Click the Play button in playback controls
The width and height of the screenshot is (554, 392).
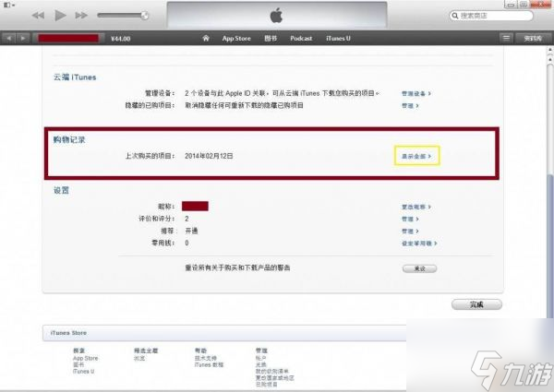click(x=61, y=16)
